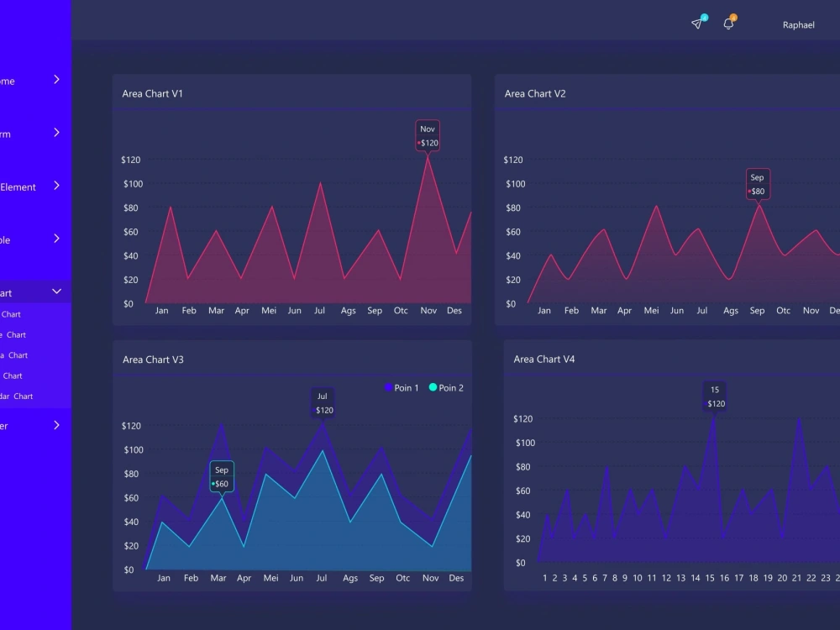Click the Area Chart V3 title

tap(153, 360)
